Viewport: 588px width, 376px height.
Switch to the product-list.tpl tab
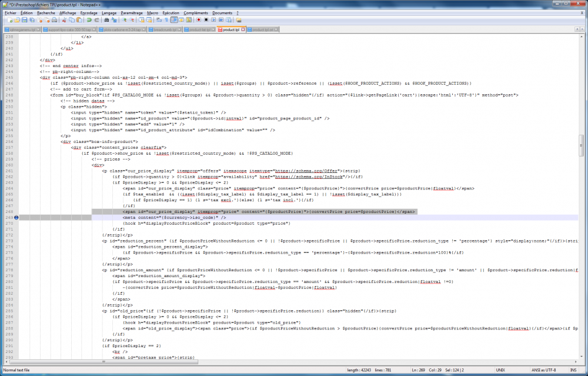click(199, 29)
